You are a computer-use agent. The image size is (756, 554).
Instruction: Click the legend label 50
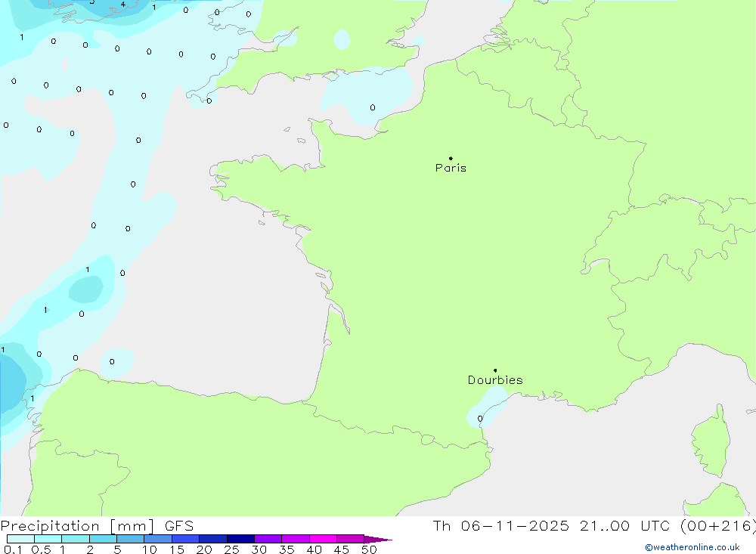tap(369, 549)
